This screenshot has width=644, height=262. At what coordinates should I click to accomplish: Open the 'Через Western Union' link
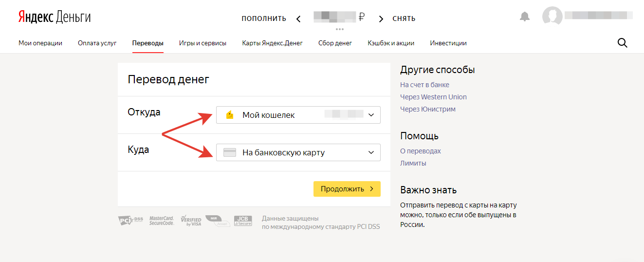[x=433, y=97]
